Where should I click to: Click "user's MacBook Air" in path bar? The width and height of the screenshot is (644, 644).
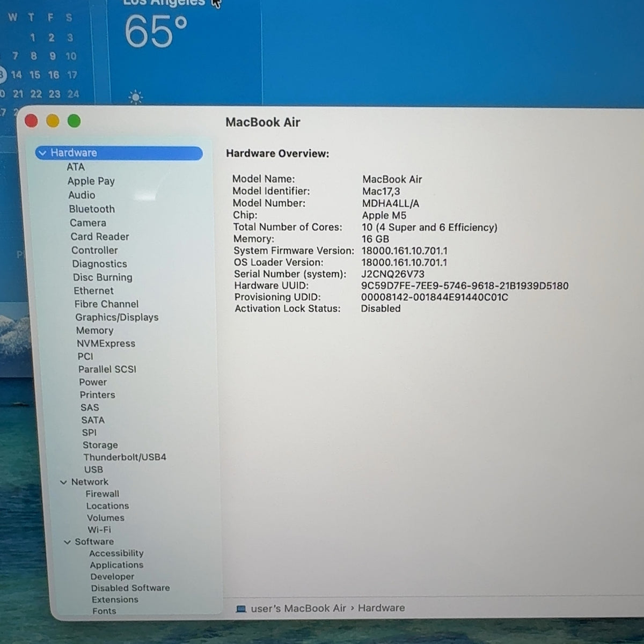298,609
